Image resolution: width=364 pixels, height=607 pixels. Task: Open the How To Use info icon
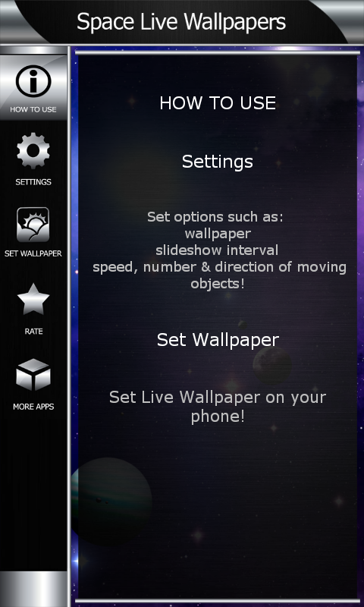tap(33, 81)
